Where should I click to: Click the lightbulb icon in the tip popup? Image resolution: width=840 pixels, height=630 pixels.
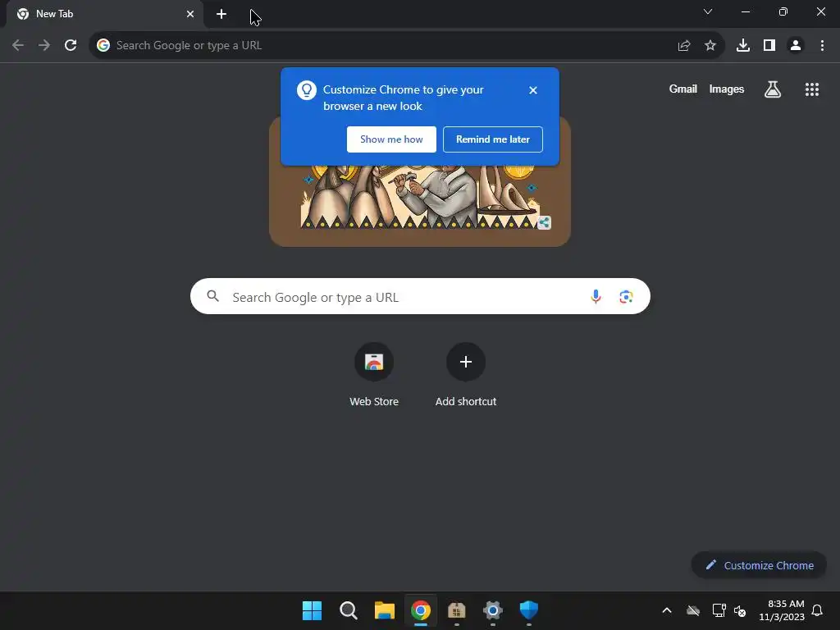click(307, 90)
